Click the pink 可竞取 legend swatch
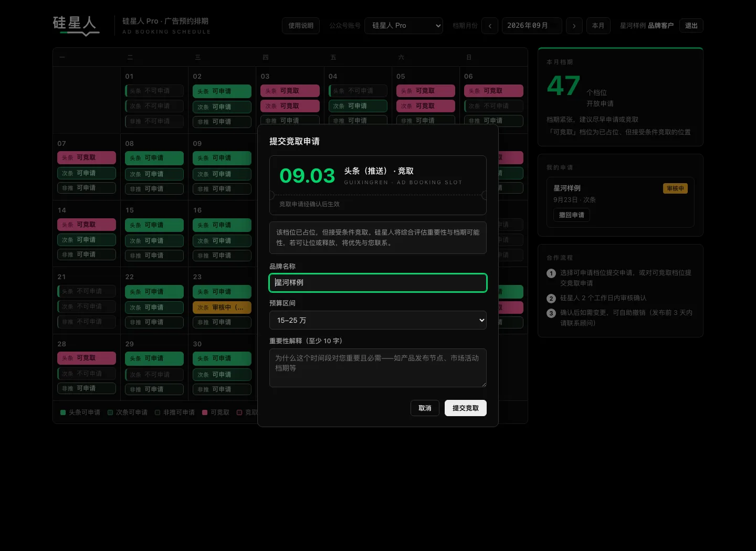Viewport: 756px width, 551px height. pos(205,412)
